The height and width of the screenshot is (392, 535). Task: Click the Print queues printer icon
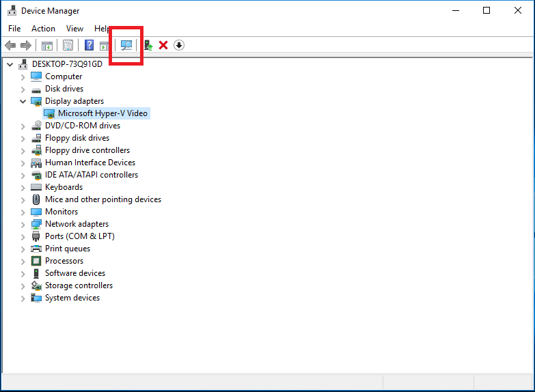[x=36, y=249]
